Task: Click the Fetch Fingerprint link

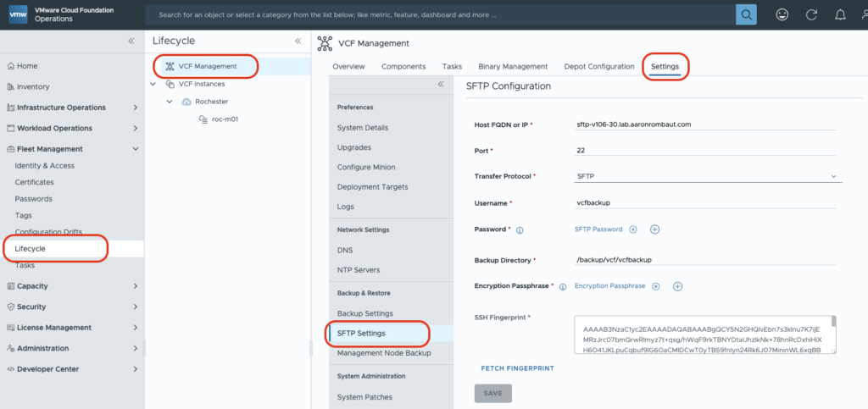Action: (x=517, y=368)
